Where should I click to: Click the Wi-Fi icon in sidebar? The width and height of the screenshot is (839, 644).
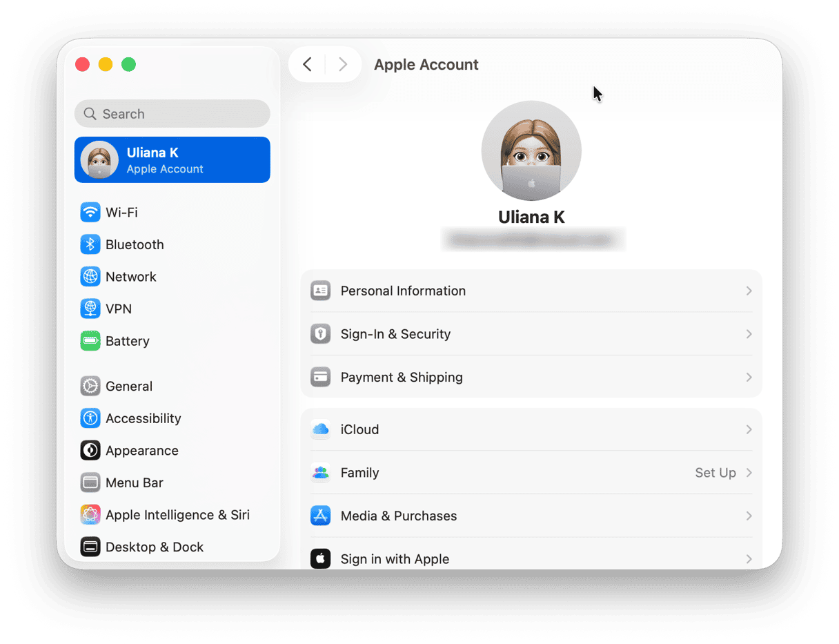click(90, 213)
